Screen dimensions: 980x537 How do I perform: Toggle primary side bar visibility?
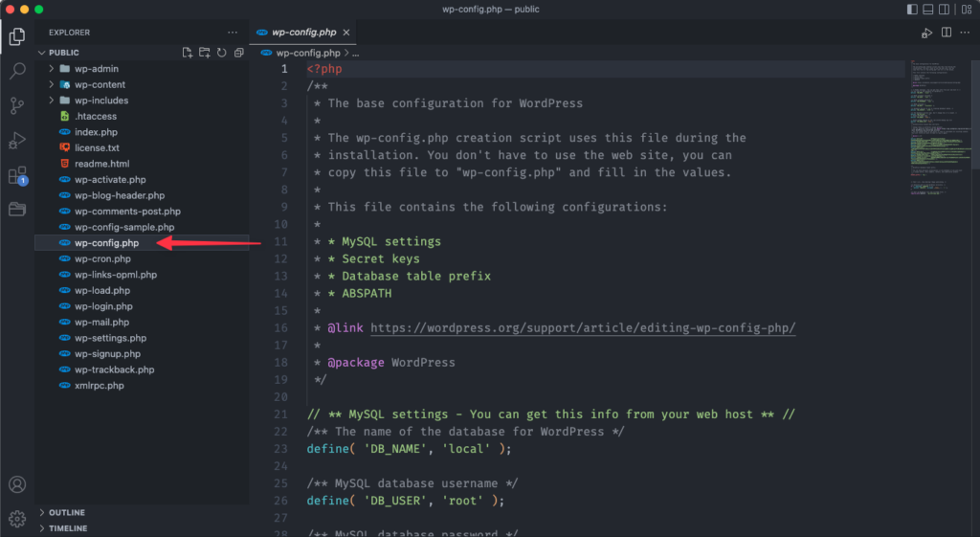click(x=912, y=10)
